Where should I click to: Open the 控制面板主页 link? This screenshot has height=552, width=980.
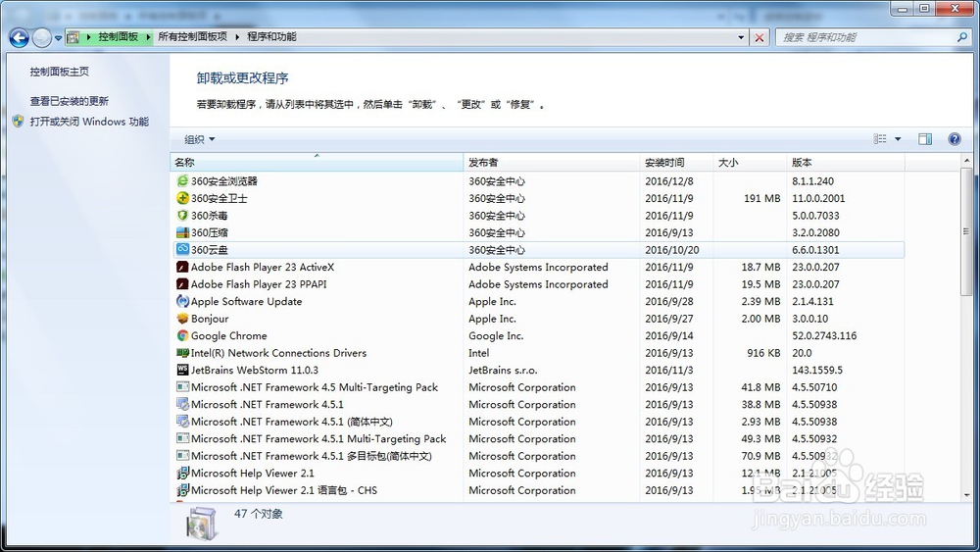pyautogui.click(x=60, y=72)
